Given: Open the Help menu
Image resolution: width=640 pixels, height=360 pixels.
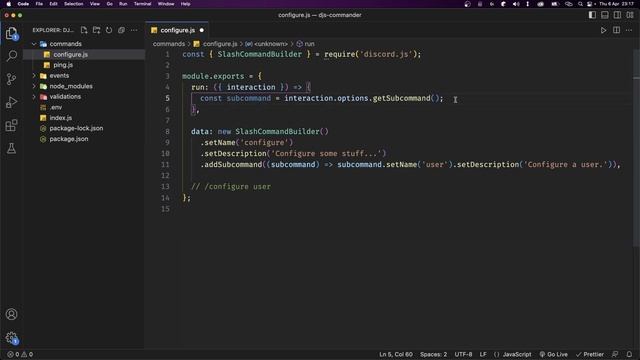Looking at the screenshot, I should (185, 4).
